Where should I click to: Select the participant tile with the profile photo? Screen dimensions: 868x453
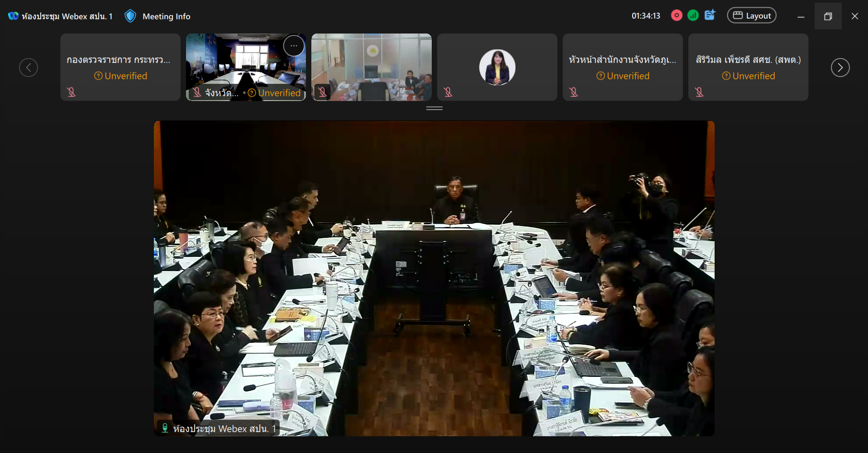coord(497,67)
